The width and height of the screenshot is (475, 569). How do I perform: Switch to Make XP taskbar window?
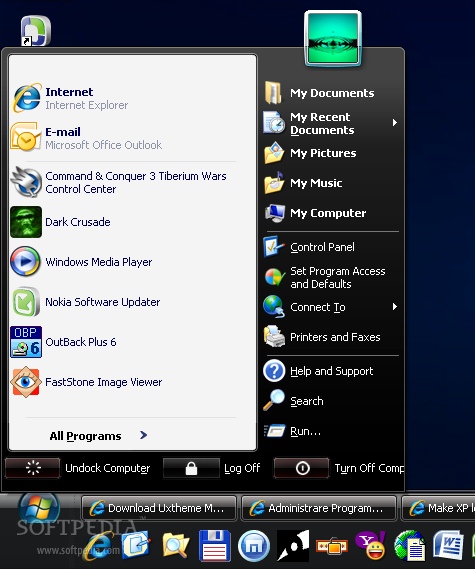click(438, 508)
